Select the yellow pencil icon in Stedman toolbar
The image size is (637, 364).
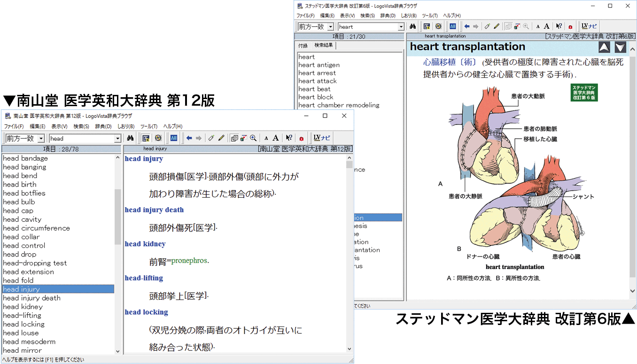[x=497, y=26]
